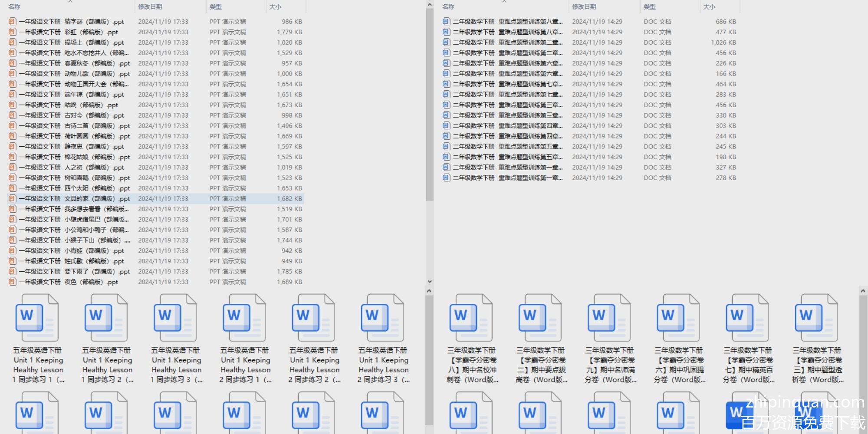Viewport: 868px width, 434px height.
Task: Click the PPT list scrollbar down arrow
Action: point(430,282)
